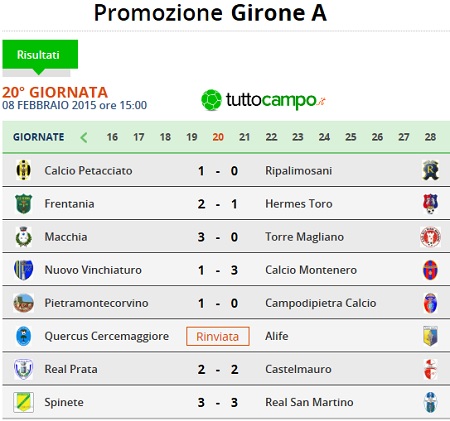
Task: Click the Calcio Petacciato team crest
Action: 23,170
